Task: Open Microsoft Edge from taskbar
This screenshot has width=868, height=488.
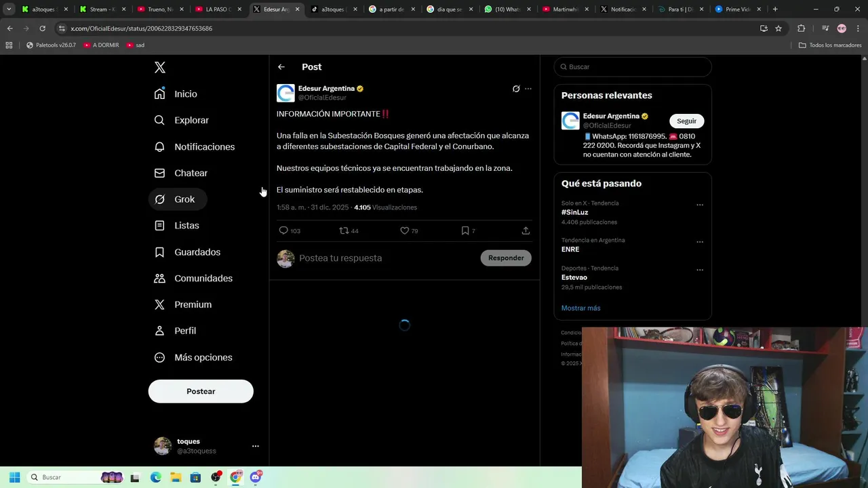Action: tap(156, 477)
